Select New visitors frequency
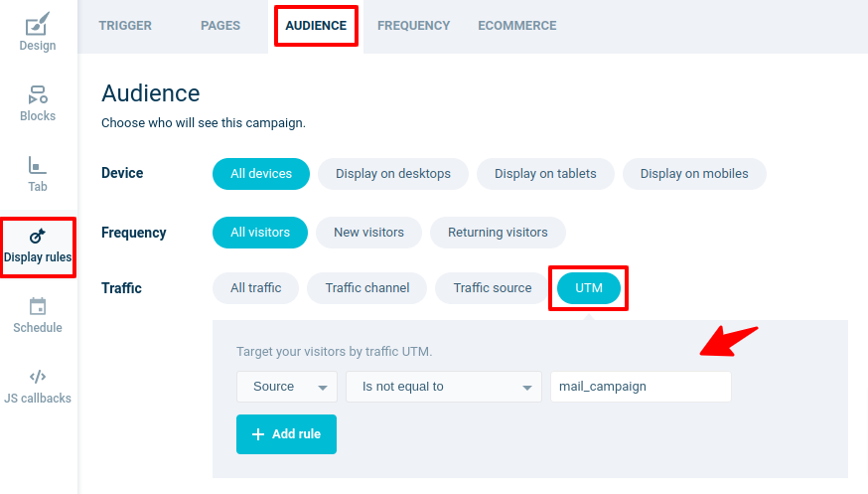 click(x=368, y=233)
